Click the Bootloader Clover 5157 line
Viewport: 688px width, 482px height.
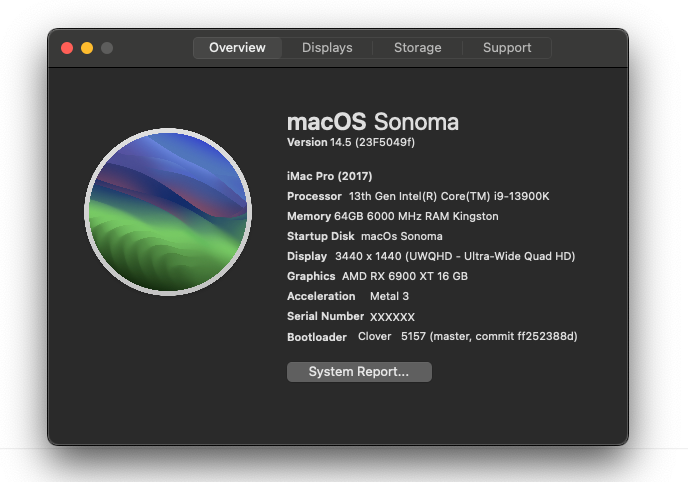point(432,336)
